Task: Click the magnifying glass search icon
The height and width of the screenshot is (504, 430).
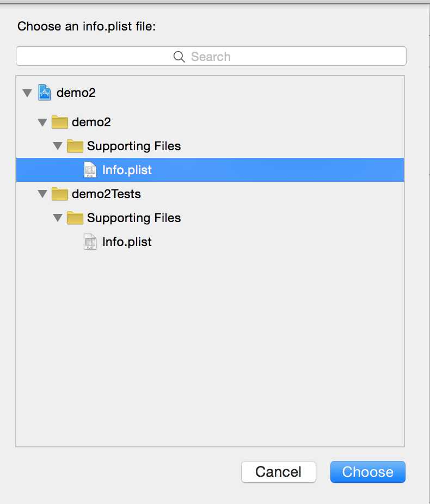Action: pyautogui.click(x=179, y=57)
